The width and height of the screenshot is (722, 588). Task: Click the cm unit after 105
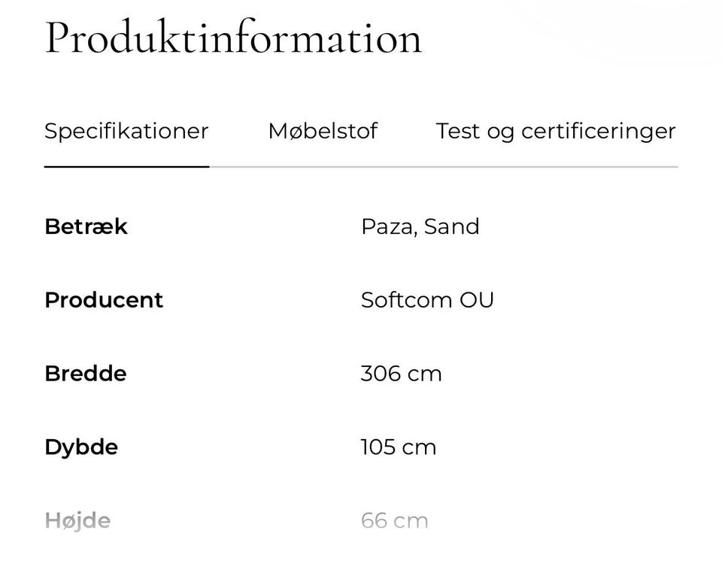pyautogui.click(x=419, y=448)
